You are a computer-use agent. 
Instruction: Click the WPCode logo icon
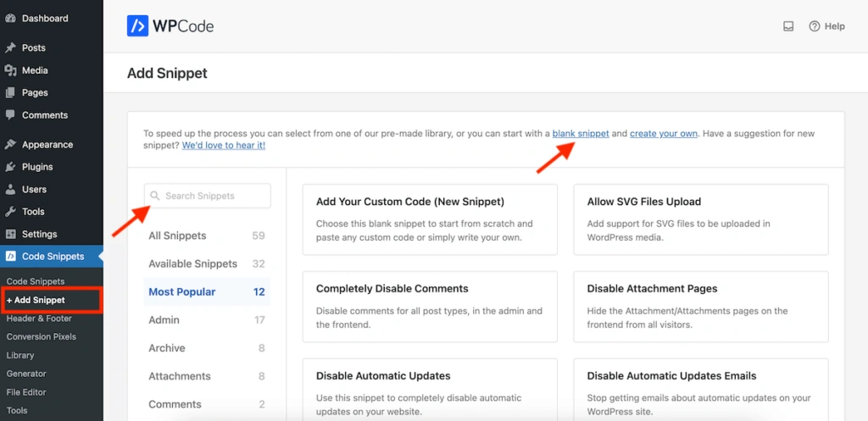[x=137, y=26]
